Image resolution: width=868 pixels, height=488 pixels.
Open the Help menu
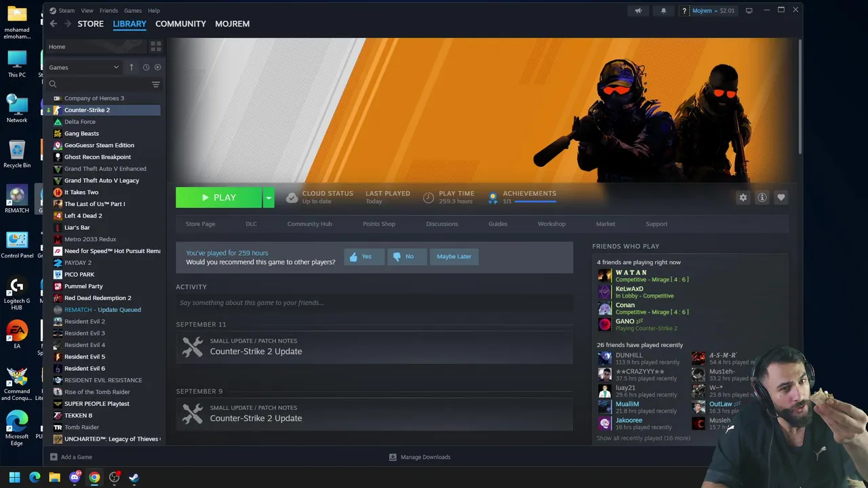pyautogui.click(x=154, y=11)
